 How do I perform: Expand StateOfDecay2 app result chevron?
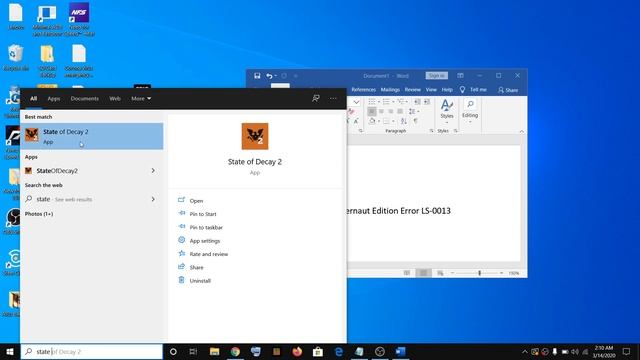(153, 171)
